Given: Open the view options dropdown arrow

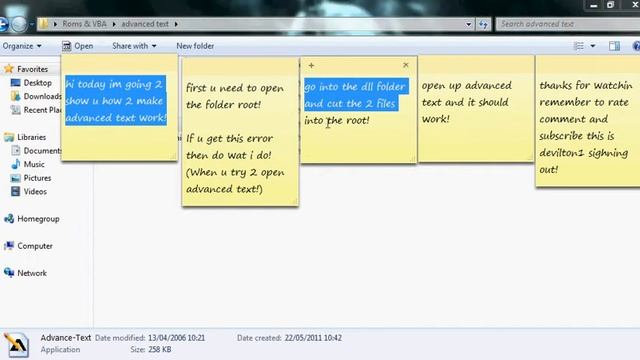Looking at the screenshot, I should click(x=593, y=46).
